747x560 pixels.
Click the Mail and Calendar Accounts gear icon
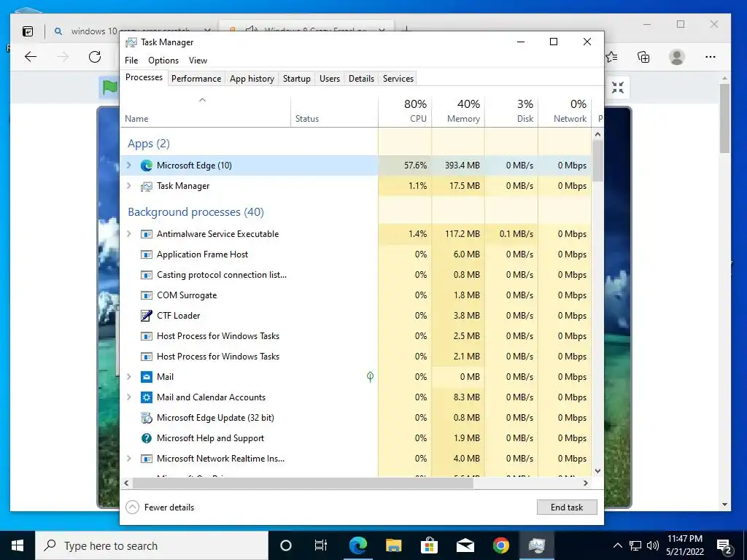[x=146, y=397]
